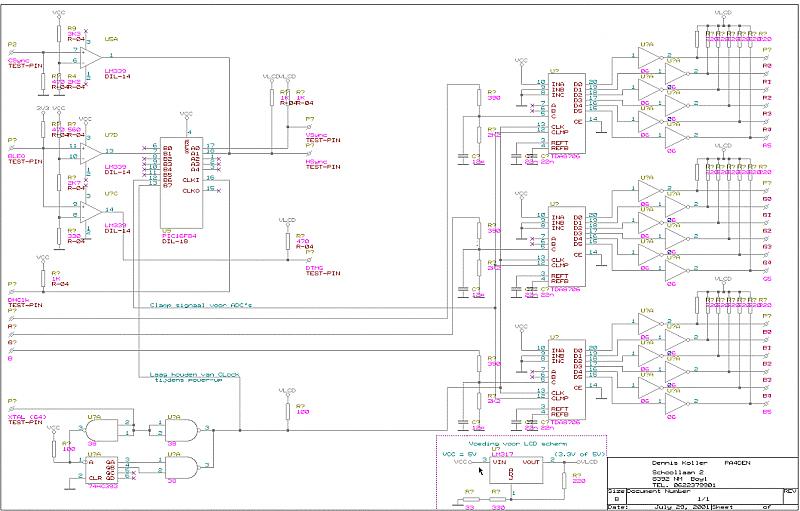The image size is (800, 511).
Task: Pick the bottom TDA8706 ADC chip
Action: coord(566,375)
